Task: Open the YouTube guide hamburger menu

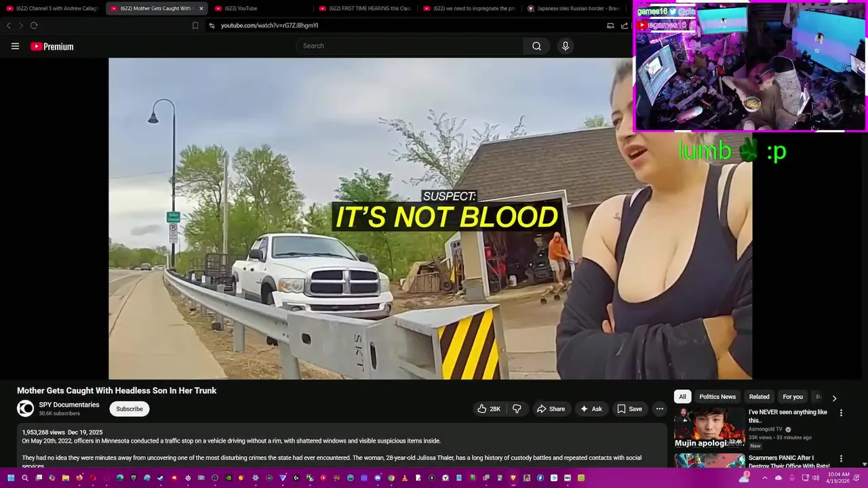Action: (15, 46)
